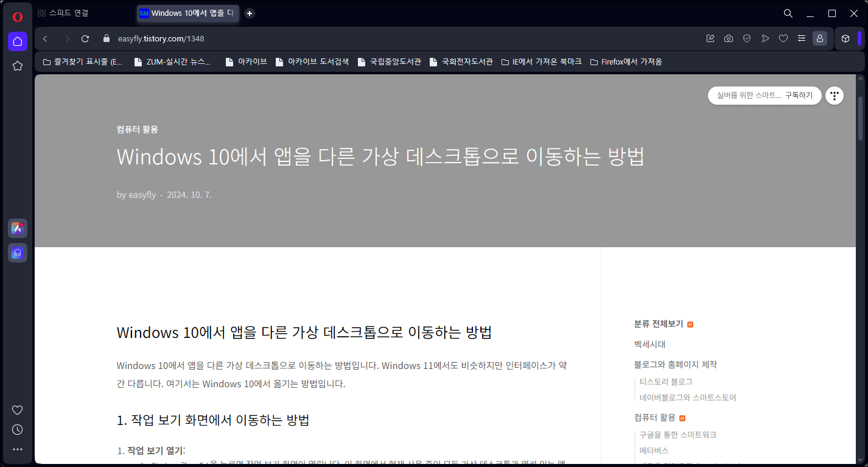Open the extensions cube icon

point(845,38)
